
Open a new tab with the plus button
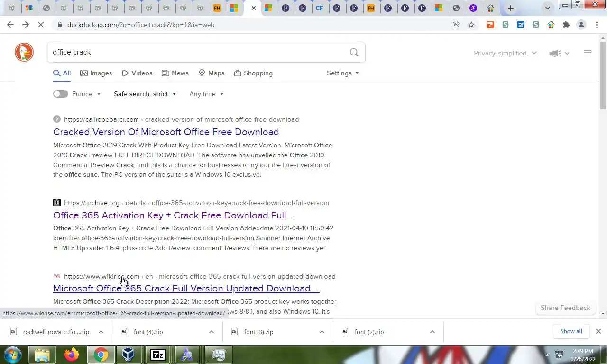coord(511,8)
